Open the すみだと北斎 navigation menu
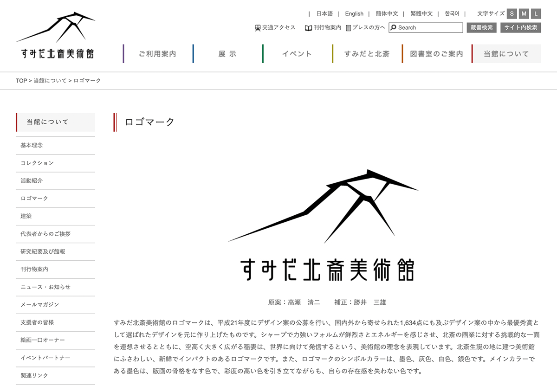The width and height of the screenshot is (557, 392). [367, 54]
